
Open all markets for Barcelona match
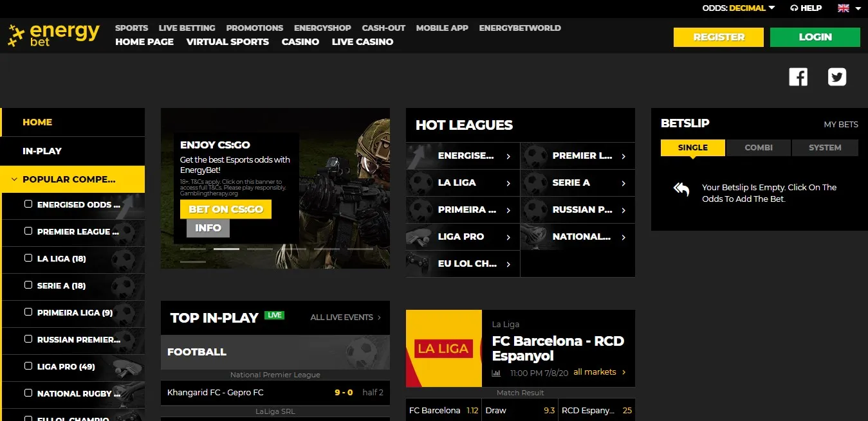(x=599, y=372)
